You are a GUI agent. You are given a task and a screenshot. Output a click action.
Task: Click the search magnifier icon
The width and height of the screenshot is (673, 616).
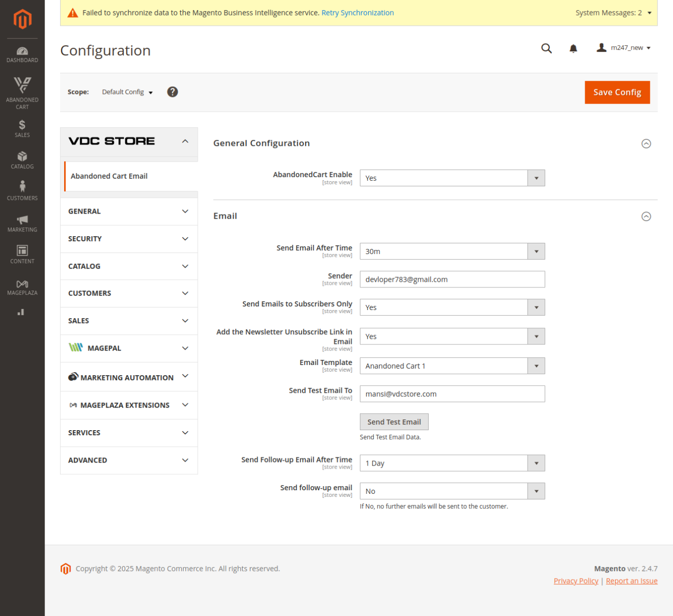point(546,48)
